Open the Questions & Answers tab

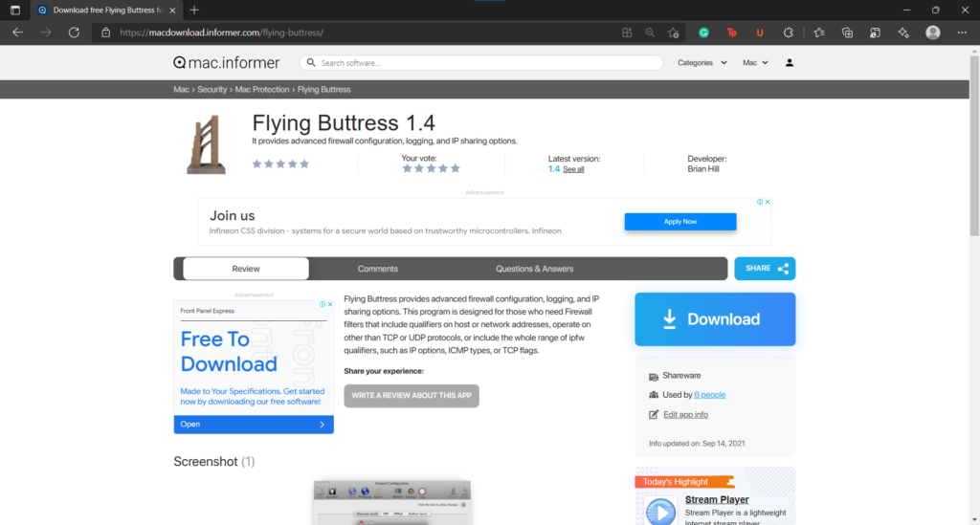click(534, 269)
